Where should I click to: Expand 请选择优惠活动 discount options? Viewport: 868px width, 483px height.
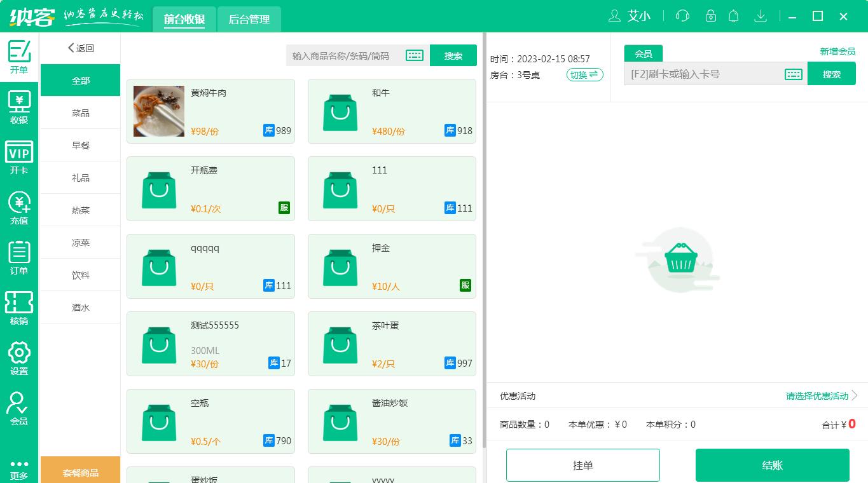coord(816,395)
